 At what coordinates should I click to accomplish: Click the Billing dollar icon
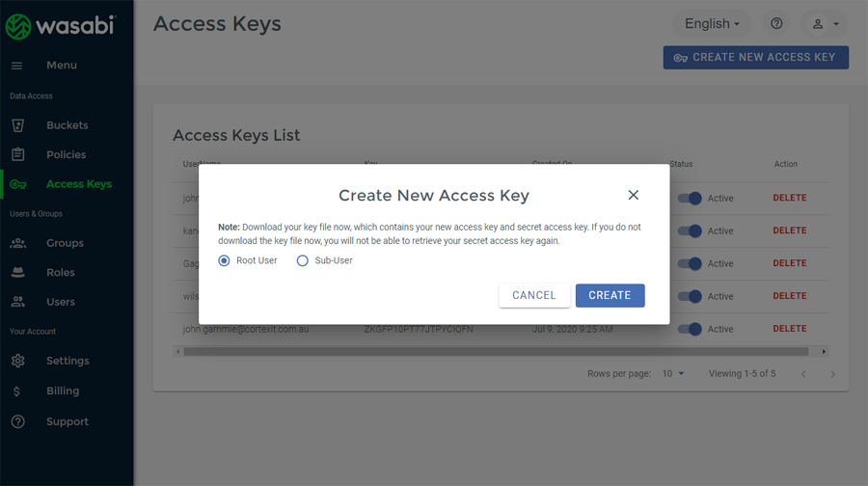(x=17, y=391)
